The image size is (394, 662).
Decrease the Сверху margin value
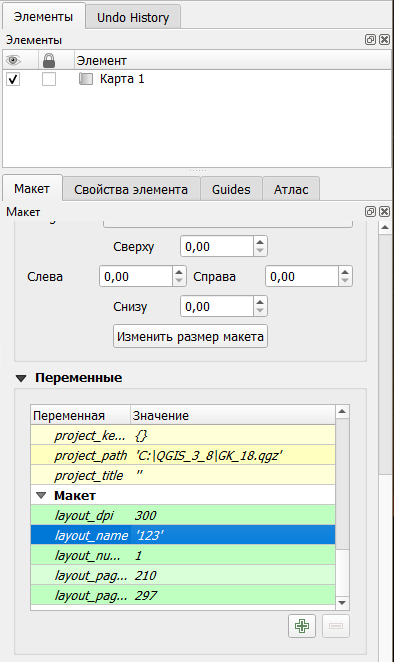click(x=260, y=251)
